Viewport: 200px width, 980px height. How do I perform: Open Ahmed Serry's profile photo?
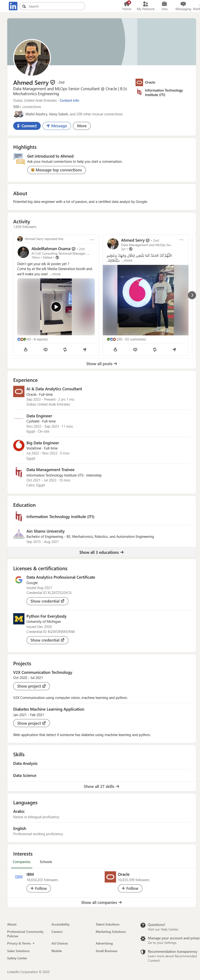pyautogui.click(x=32, y=58)
